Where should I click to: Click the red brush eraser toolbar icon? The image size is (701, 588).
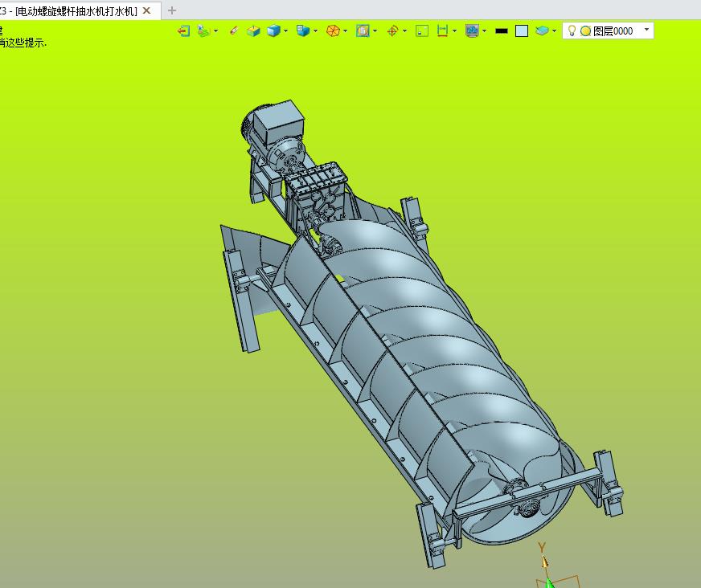click(234, 31)
